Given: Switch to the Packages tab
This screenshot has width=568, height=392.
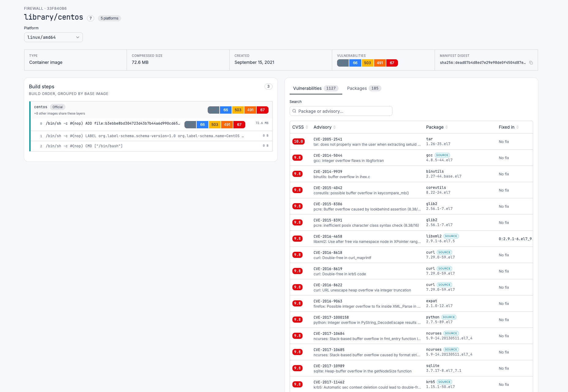Looking at the screenshot, I should coord(364,88).
